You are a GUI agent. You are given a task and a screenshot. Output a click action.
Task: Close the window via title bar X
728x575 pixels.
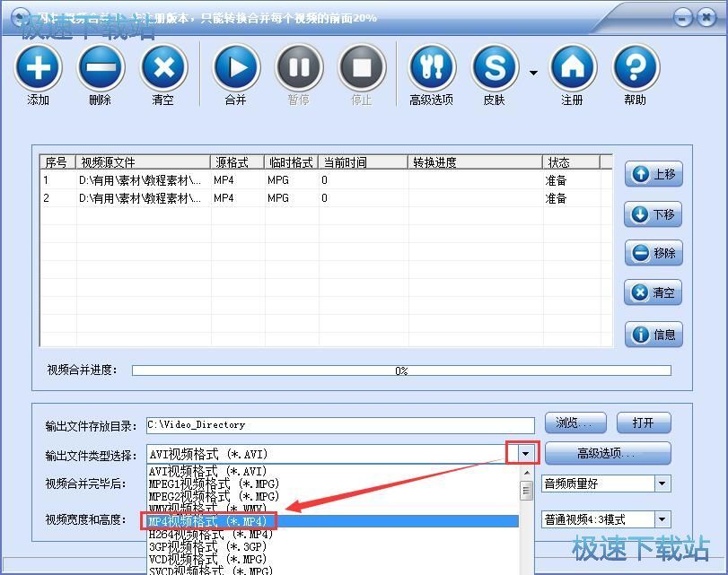tap(706, 18)
